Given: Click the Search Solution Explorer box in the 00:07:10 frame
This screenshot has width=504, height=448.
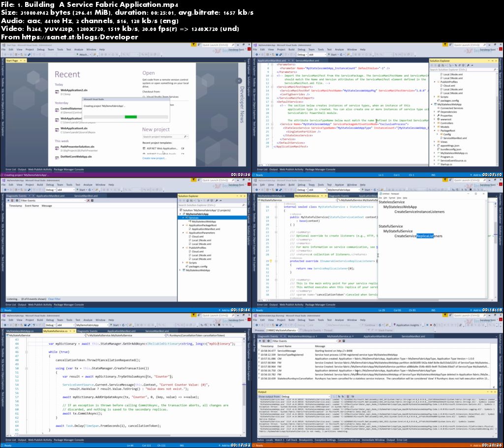Looking at the screenshot, I should click(x=463, y=69).
